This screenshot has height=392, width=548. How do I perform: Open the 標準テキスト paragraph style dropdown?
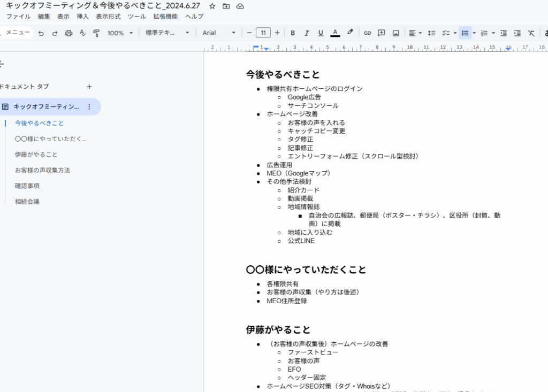[168, 33]
